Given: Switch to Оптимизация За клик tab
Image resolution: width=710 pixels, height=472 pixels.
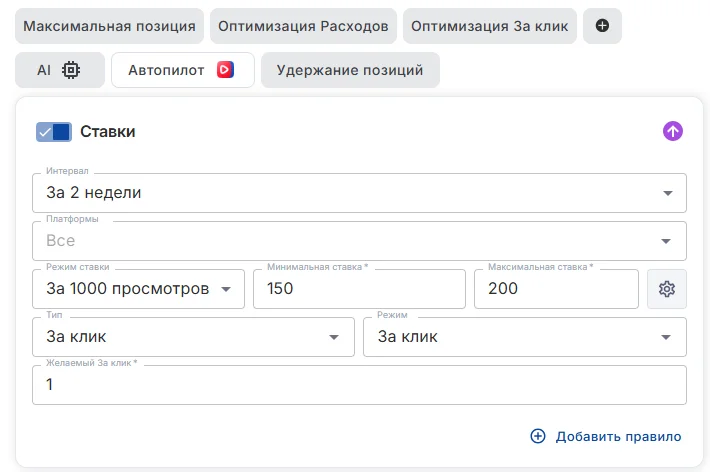Looking at the screenshot, I should pyautogui.click(x=490, y=26).
